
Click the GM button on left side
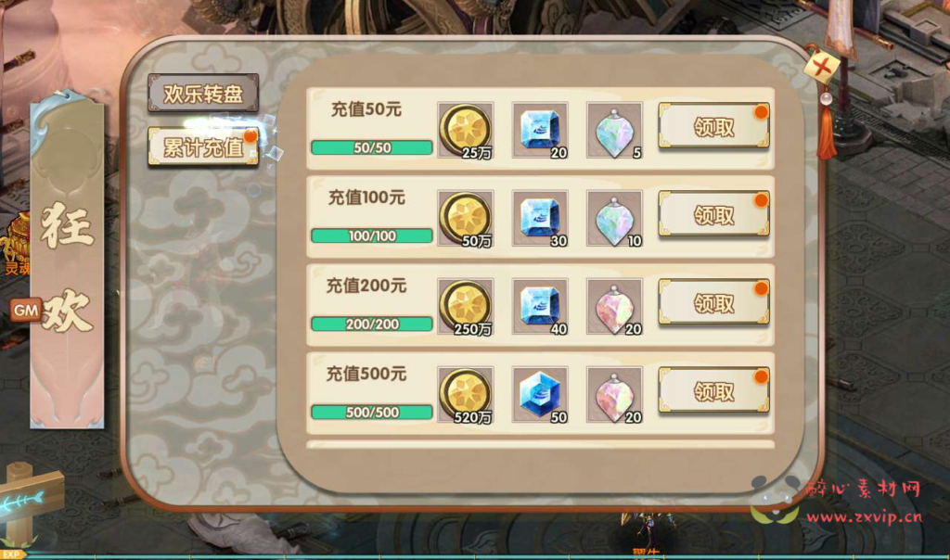pyautogui.click(x=25, y=311)
